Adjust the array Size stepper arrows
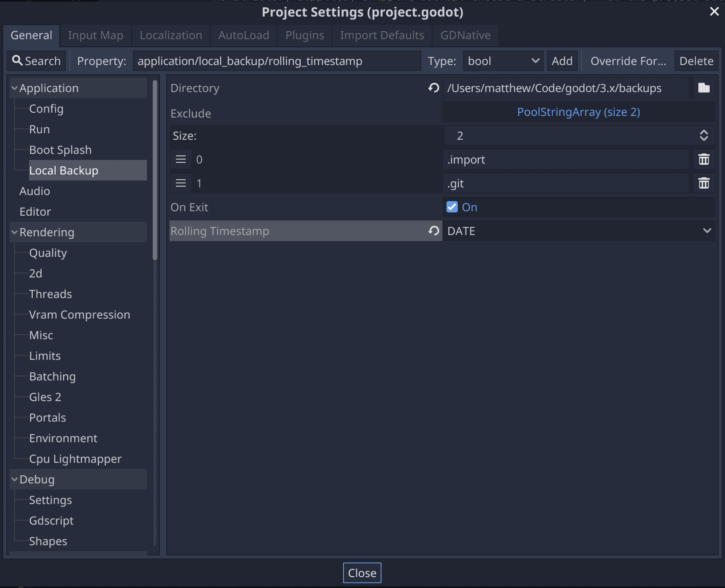Image resolution: width=725 pixels, height=588 pixels. pos(704,135)
